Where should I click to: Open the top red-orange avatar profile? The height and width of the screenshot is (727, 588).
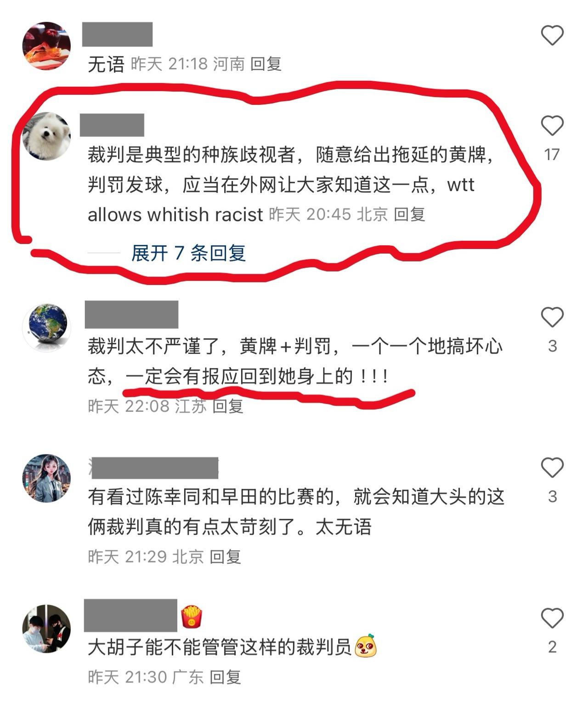point(46,46)
